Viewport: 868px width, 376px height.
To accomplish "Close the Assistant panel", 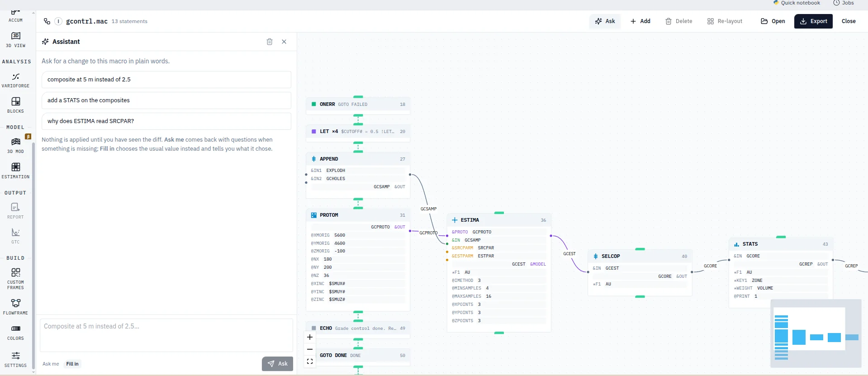I will (x=284, y=42).
